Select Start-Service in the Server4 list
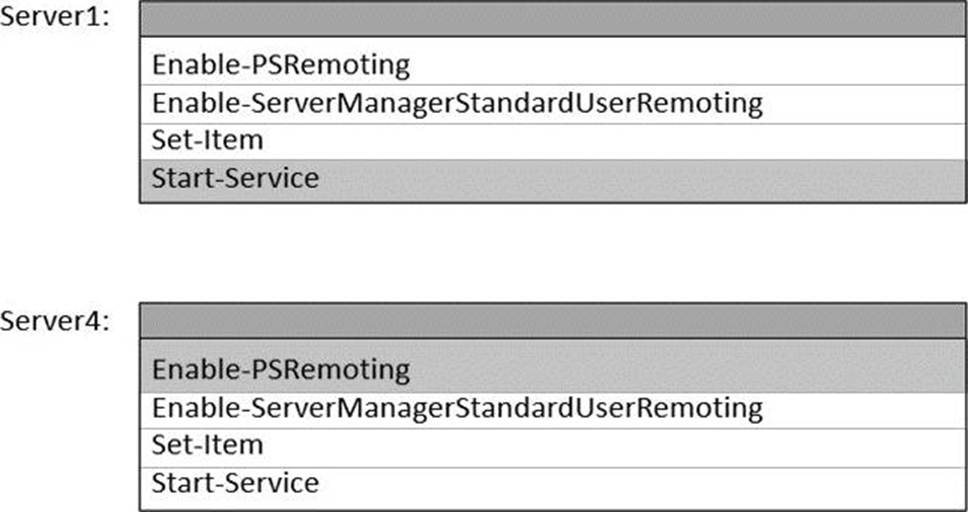Viewport: 968px width, 512px height. tap(552, 484)
